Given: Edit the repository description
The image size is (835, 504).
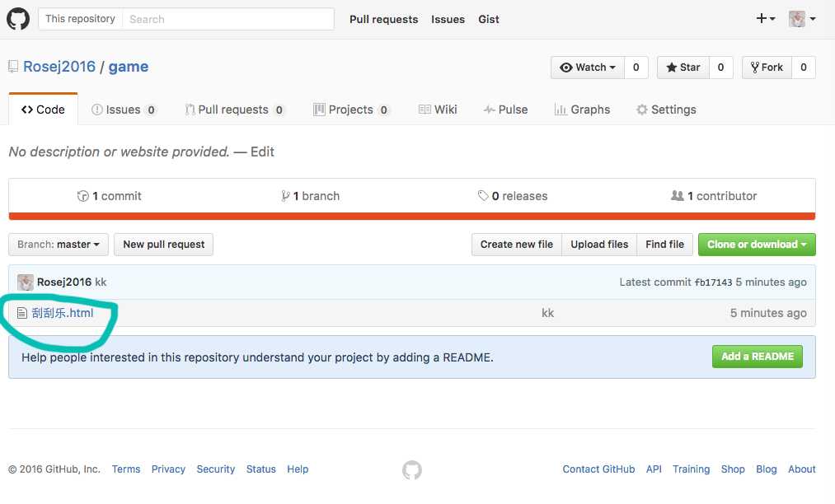Looking at the screenshot, I should (263, 152).
